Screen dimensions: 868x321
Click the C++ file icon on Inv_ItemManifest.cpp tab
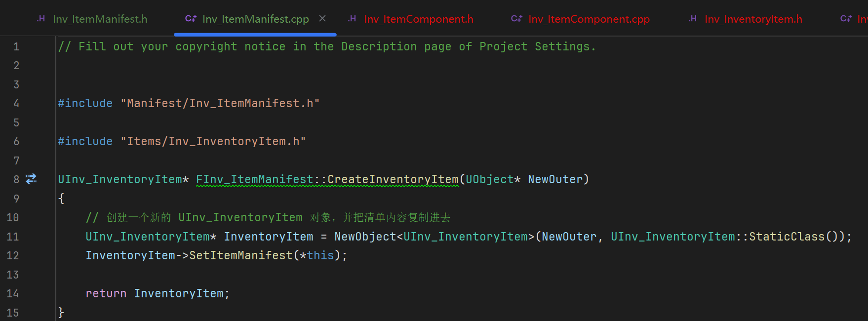[191, 19]
